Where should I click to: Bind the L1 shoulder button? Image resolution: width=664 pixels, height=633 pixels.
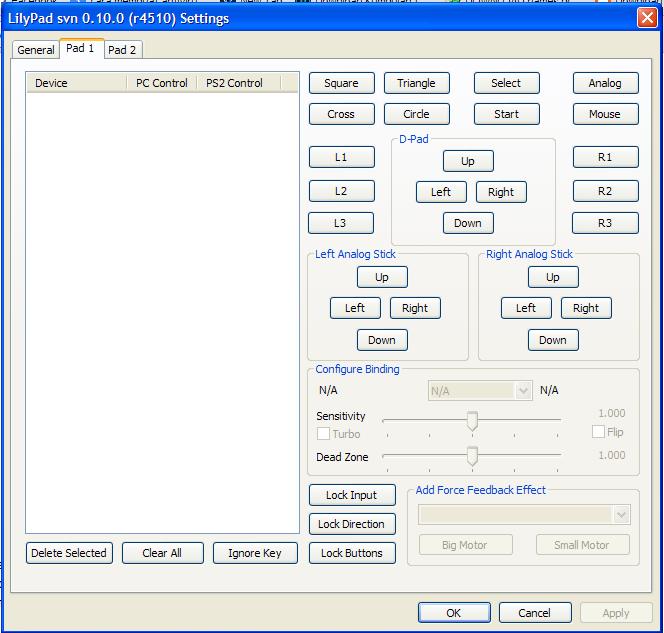pos(341,157)
